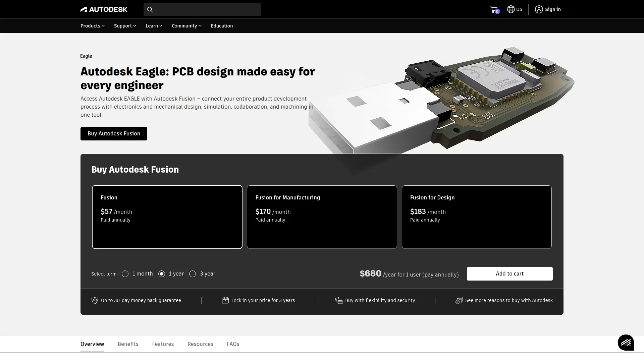Switch to the Features tab

tap(163, 344)
